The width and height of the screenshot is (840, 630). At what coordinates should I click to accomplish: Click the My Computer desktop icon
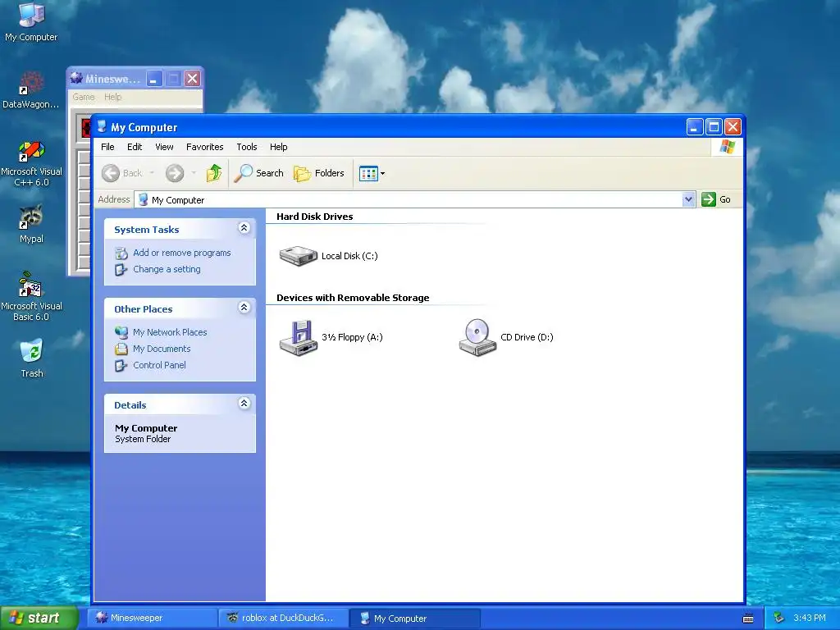point(31,22)
